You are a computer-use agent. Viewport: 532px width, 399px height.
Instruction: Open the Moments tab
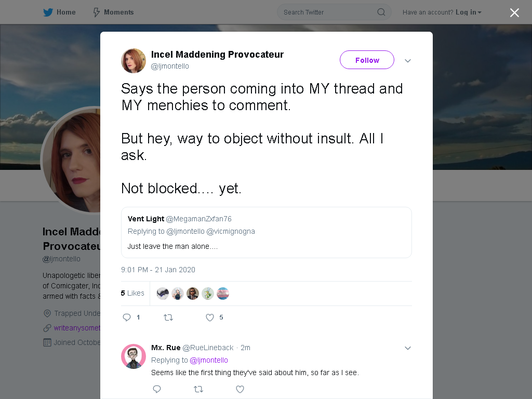pos(113,12)
